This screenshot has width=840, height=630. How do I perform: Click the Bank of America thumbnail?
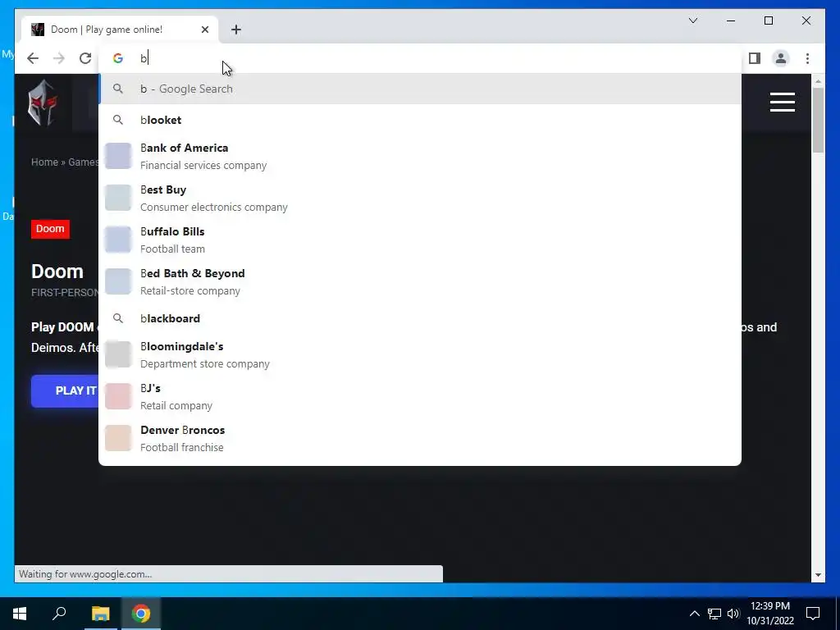coord(118,156)
